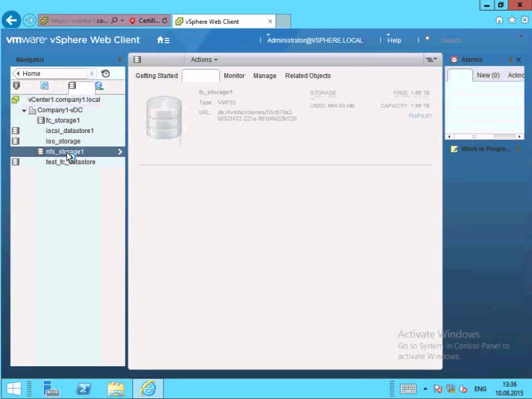Close the Alarms panel

pos(519,60)
